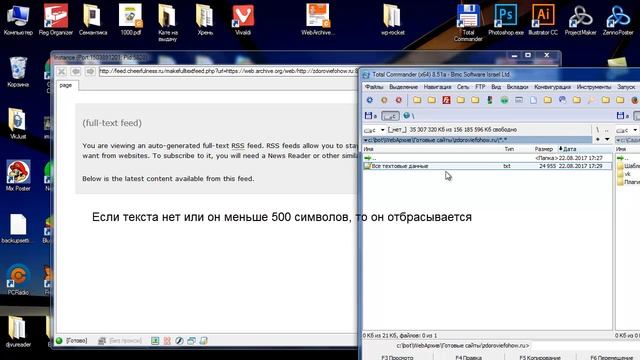Image resolution: width=640 pixels, height=360 pixels.
Task: Click the key icon in Total Commander toolbar
Action: (x=591, y=100)
